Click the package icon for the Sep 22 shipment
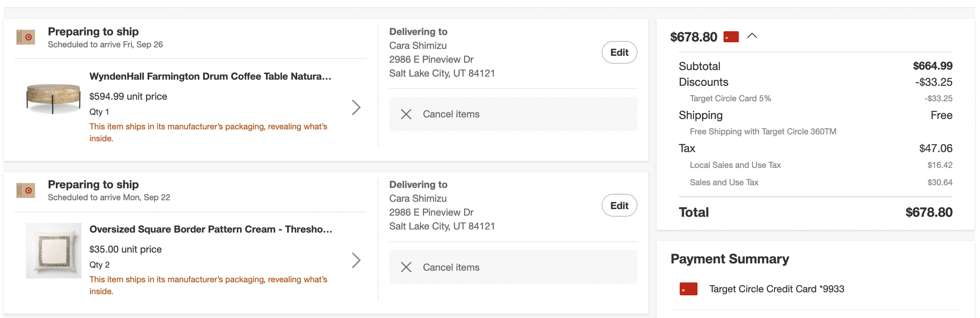980x318 pixels. [26, 190]
